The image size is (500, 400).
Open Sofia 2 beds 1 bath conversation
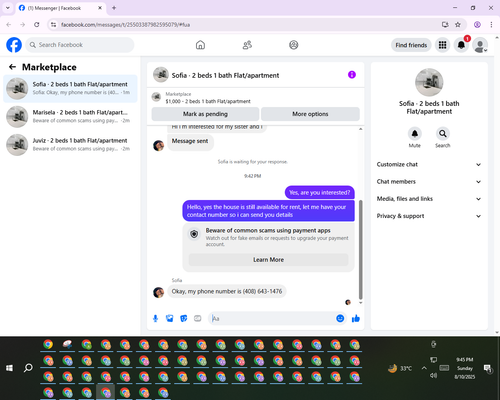click(x=70, y=88)
